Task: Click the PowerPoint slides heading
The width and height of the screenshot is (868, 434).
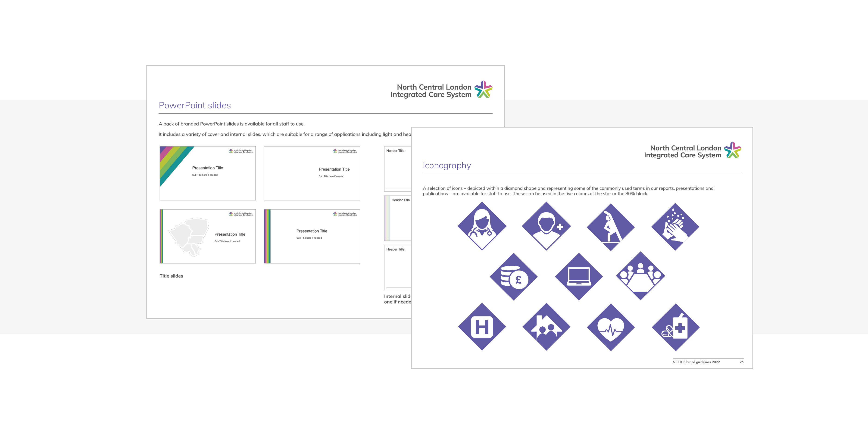Action: (195, 106)
